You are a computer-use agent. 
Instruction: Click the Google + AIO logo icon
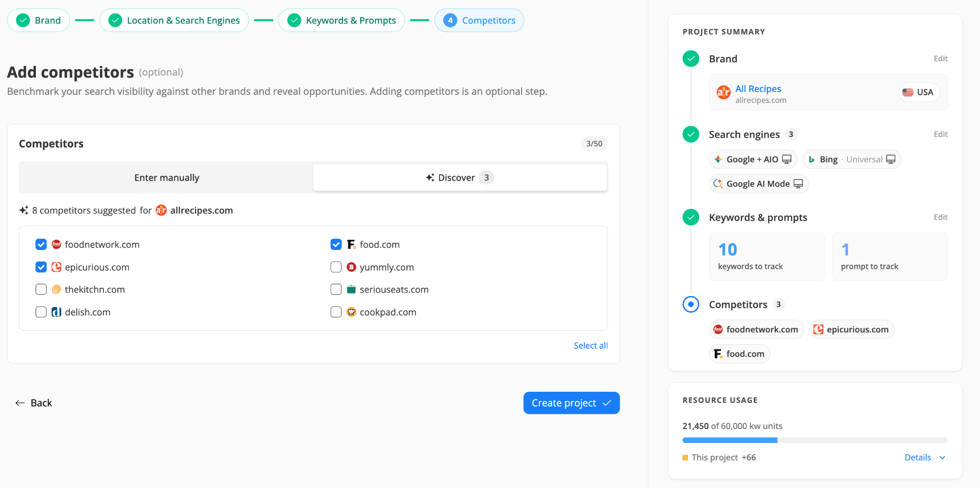(718, 159)
